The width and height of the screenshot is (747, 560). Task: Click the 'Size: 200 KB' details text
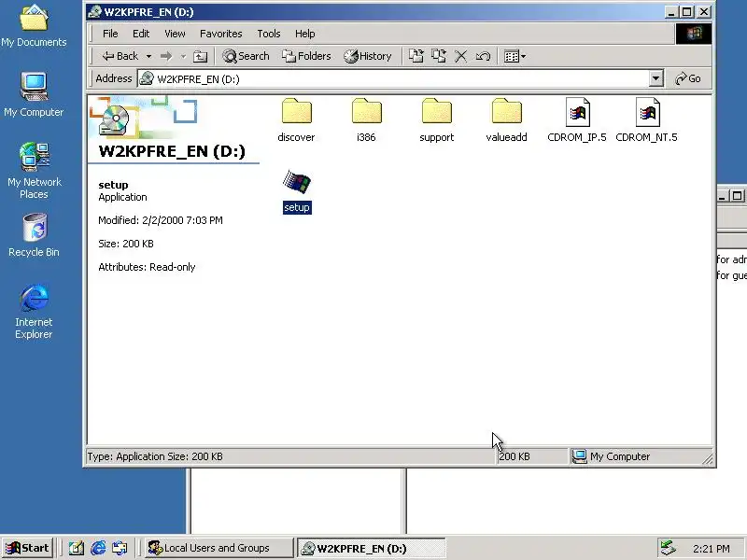click(x=126, y=244)
